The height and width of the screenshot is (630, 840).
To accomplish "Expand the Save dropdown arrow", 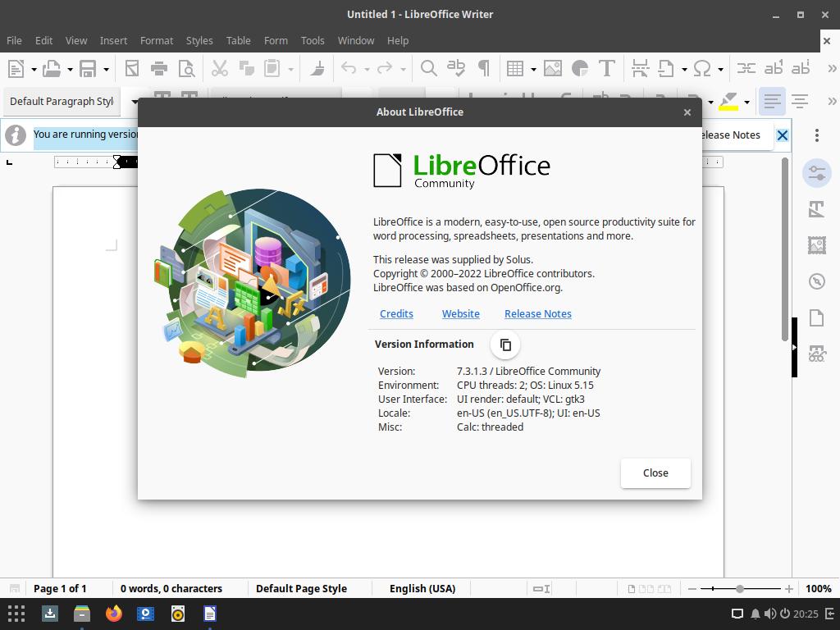I will [x=106, y=69].
